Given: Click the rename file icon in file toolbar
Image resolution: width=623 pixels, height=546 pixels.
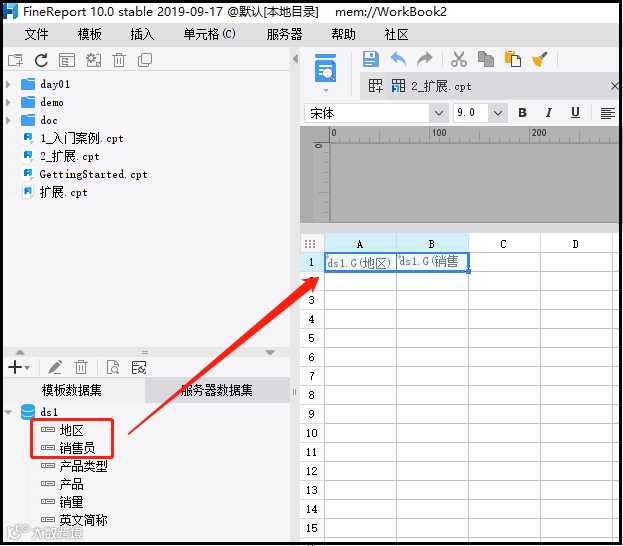Looking at the screenshot, I should click(x=67, y=60).
